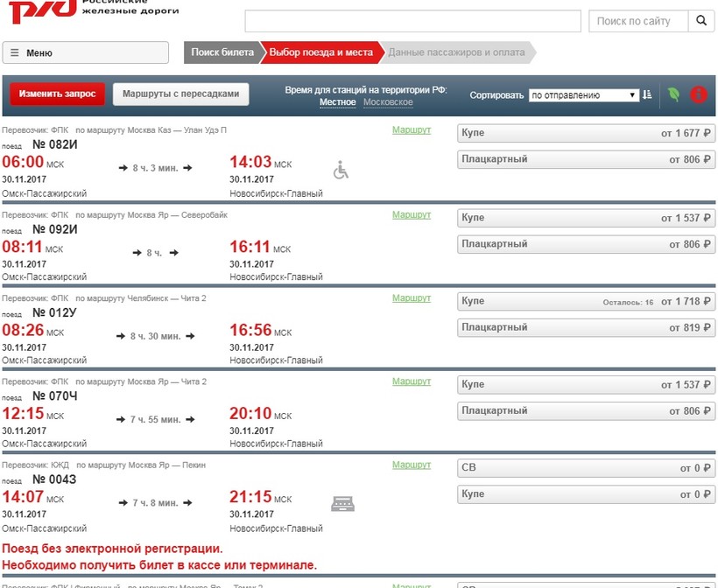718x588 pixels.
Task: Click the wheelchair icon for train 082И
Action: coord(341,170)
